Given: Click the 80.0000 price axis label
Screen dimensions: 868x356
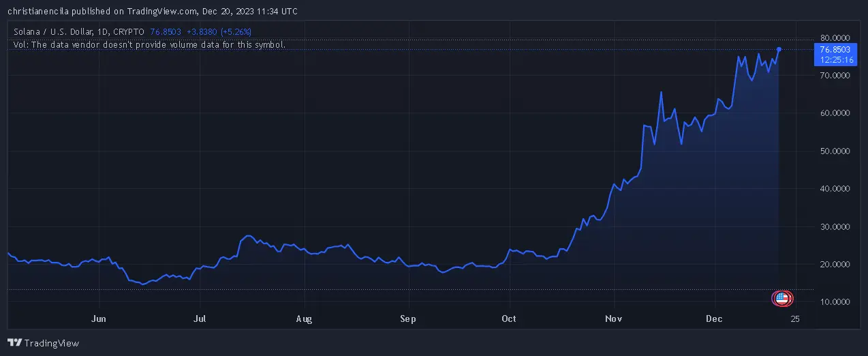Looking at the screenshot, I should click(x=835, y=38).
